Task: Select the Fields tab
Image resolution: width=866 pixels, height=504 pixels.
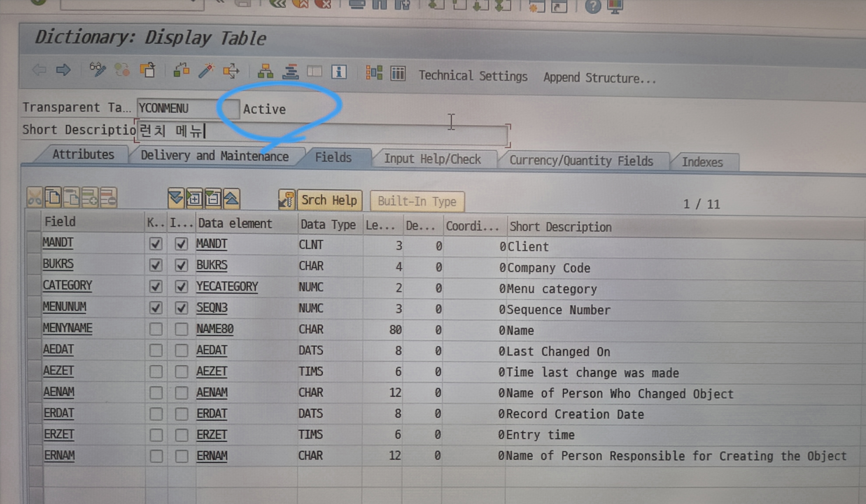Action: [333, 157]
